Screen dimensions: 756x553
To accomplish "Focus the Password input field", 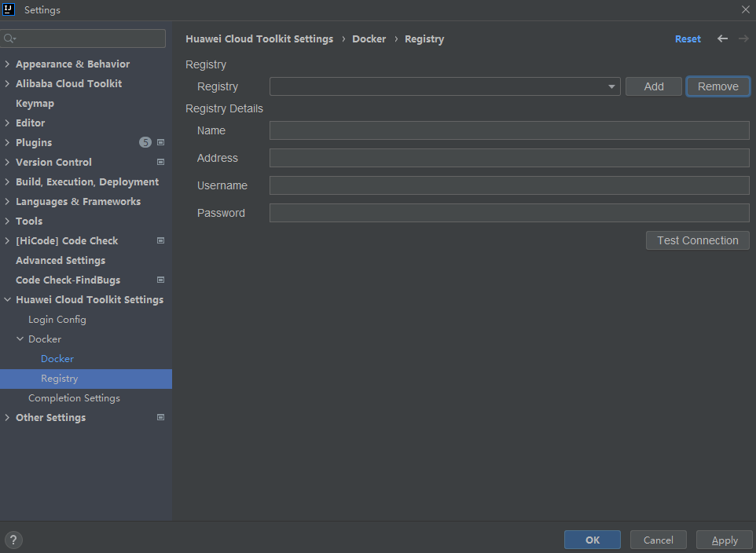I will [x=509, y=213].
